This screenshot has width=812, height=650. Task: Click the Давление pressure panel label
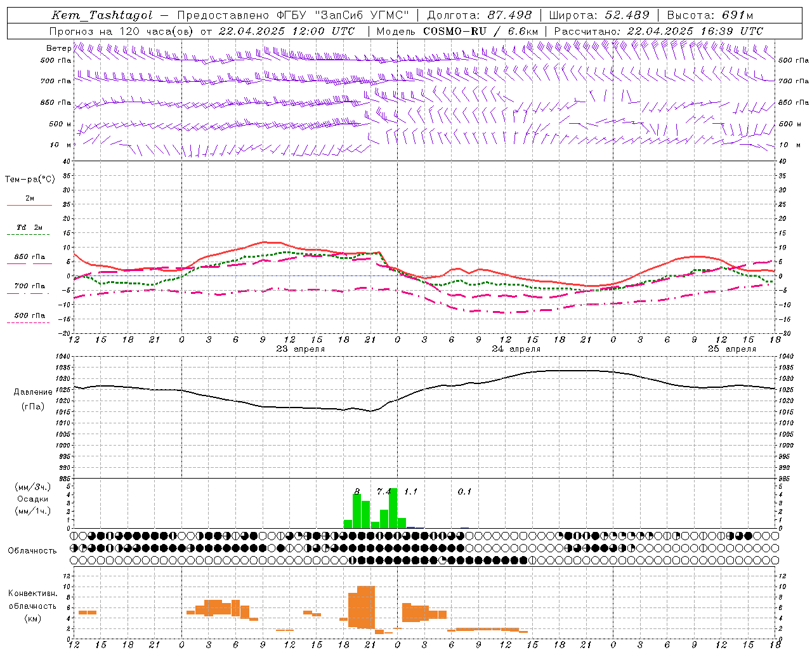point(33,392)
